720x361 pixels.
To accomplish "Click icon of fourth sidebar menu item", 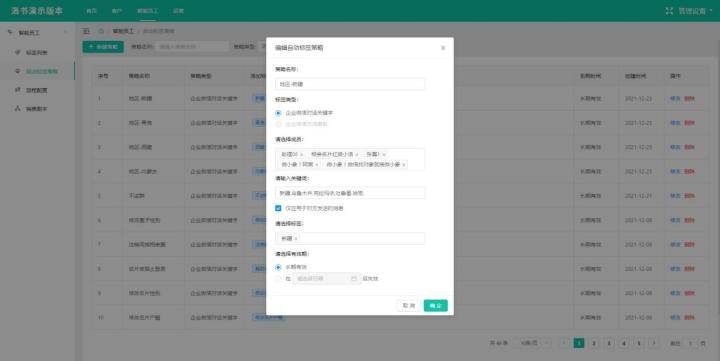I will pos(18,109).
